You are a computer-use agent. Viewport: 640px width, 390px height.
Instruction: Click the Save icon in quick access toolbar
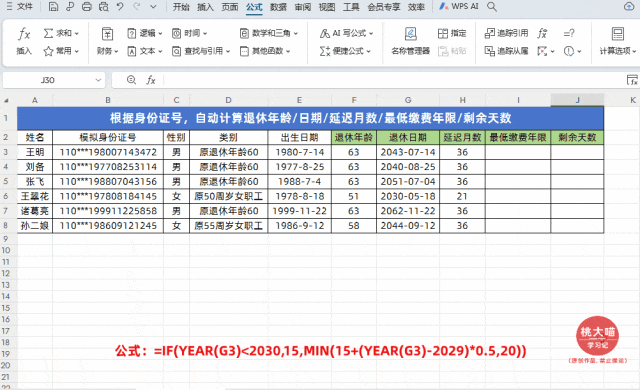[x=53, y=7]
